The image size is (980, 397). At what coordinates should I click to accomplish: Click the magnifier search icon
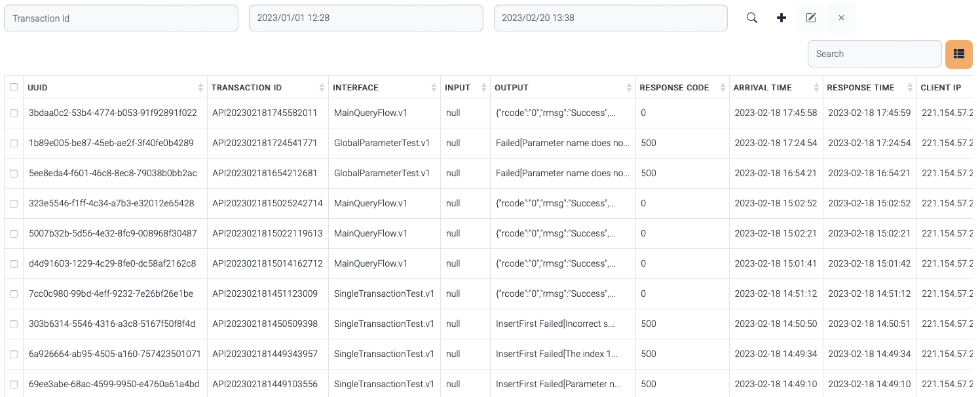752,18
